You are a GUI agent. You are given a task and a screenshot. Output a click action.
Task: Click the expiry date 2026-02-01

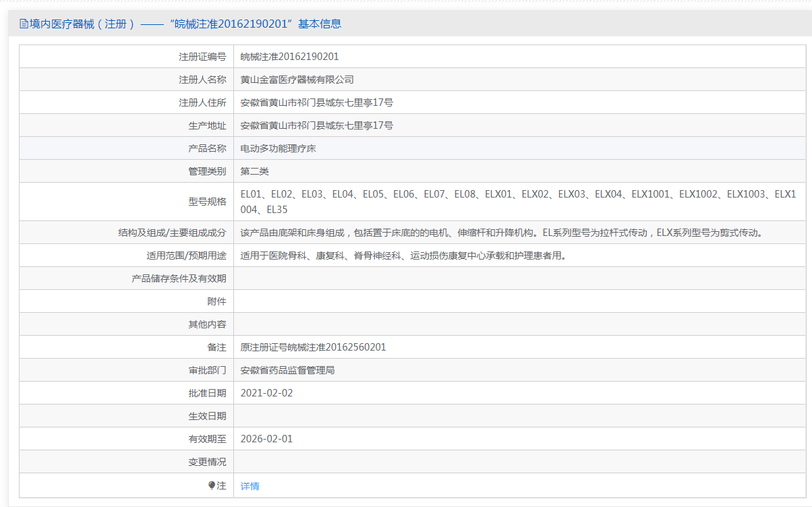click(x=266, y=439)
